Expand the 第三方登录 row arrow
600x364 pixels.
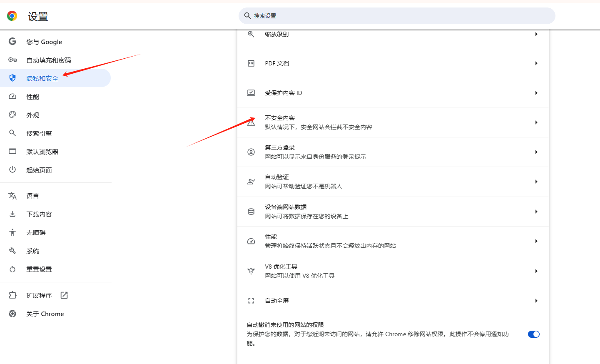(x=536, y=152)
